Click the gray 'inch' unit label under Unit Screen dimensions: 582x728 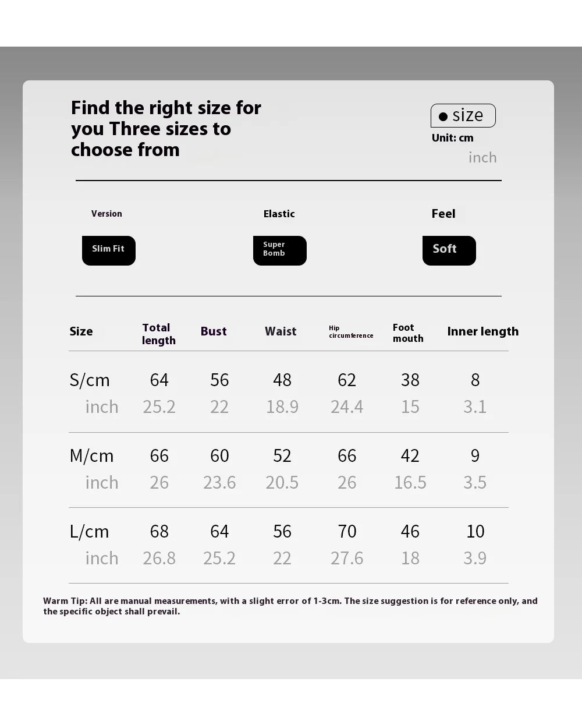click(482, 157)
